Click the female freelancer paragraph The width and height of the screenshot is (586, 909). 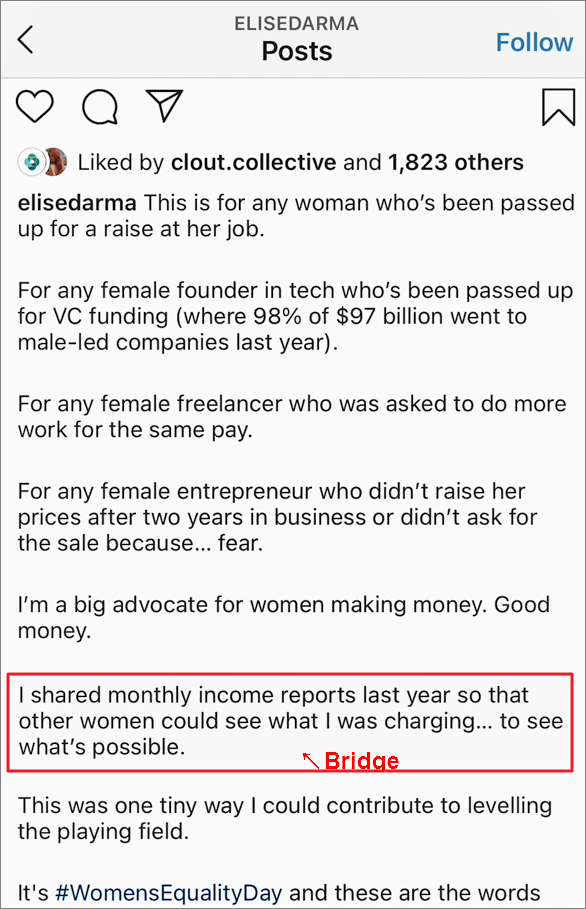[x=292, y=417]
